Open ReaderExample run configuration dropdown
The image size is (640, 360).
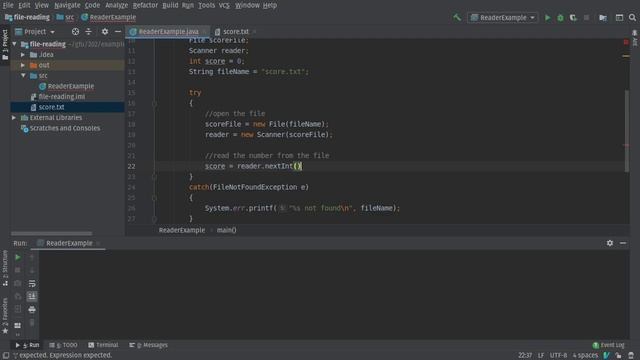[502, 18]
